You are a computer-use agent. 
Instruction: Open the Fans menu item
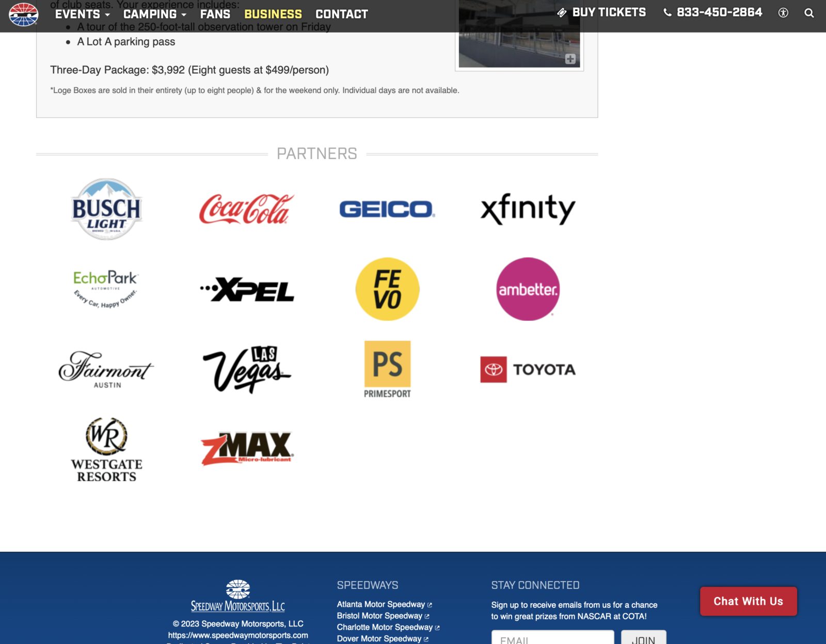pos(215,14)
